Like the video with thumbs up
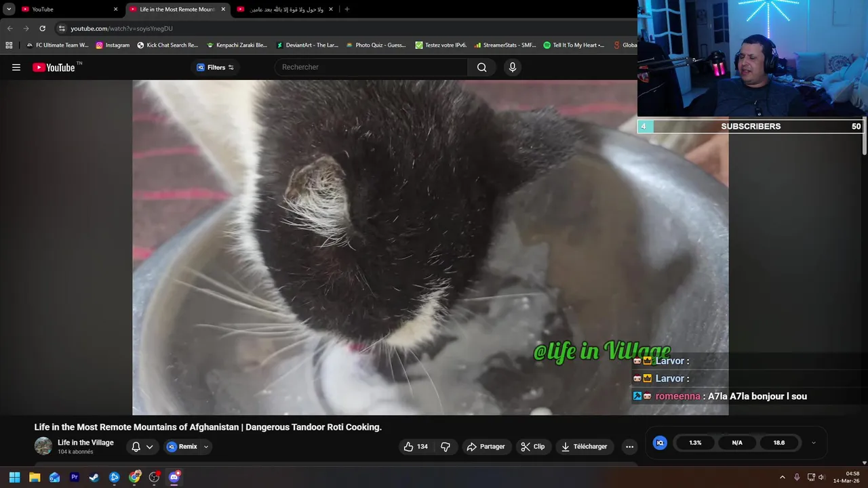 click(416, 447)
